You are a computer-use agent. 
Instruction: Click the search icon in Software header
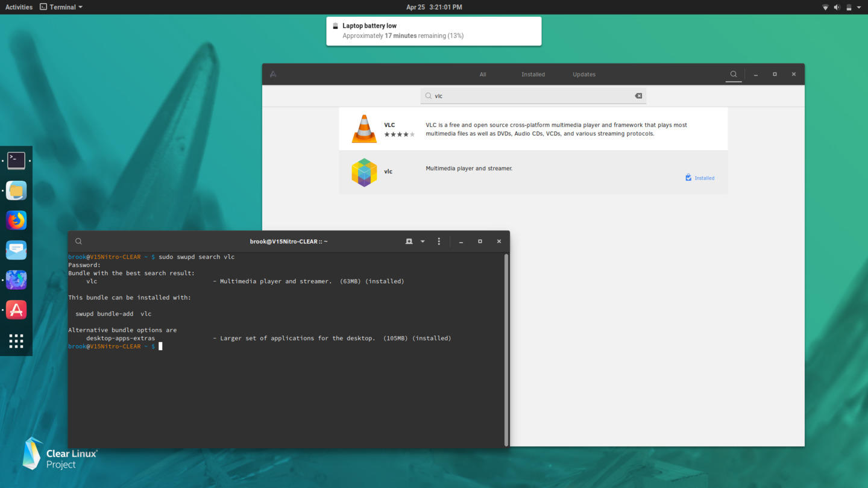pyautogui.click(x=734, y=74)
